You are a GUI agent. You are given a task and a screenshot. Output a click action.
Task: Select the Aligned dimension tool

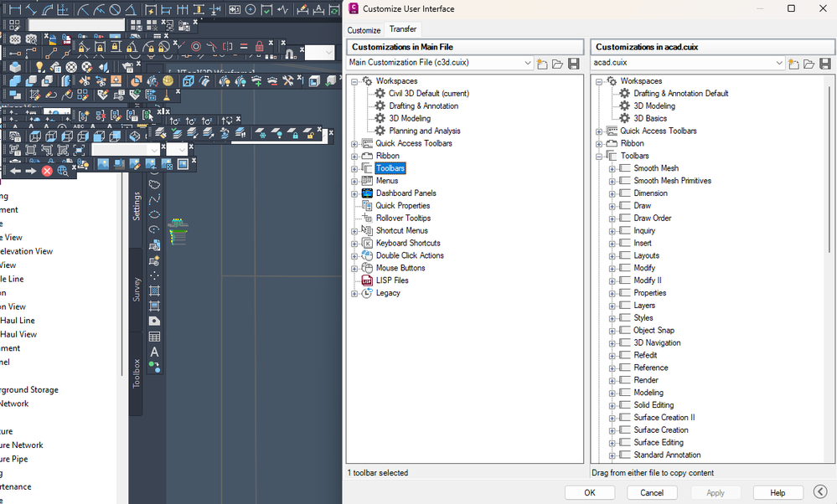coord(31,9)
